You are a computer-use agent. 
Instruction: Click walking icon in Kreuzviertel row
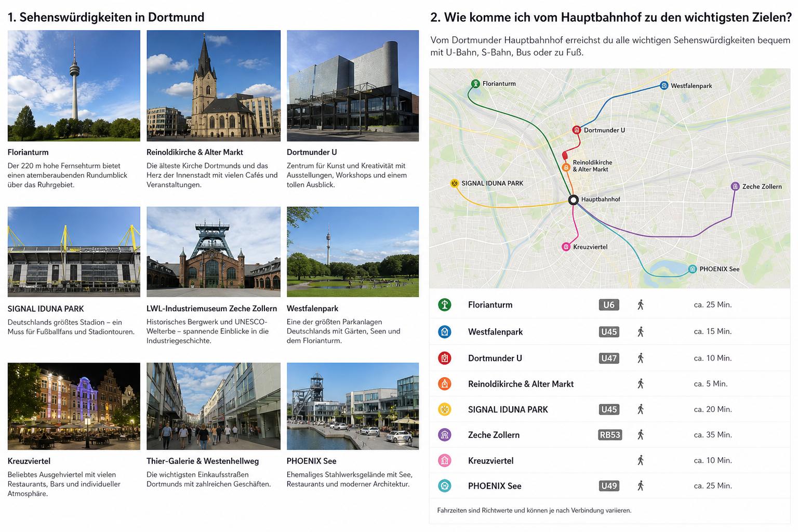(x=641, y=460)
